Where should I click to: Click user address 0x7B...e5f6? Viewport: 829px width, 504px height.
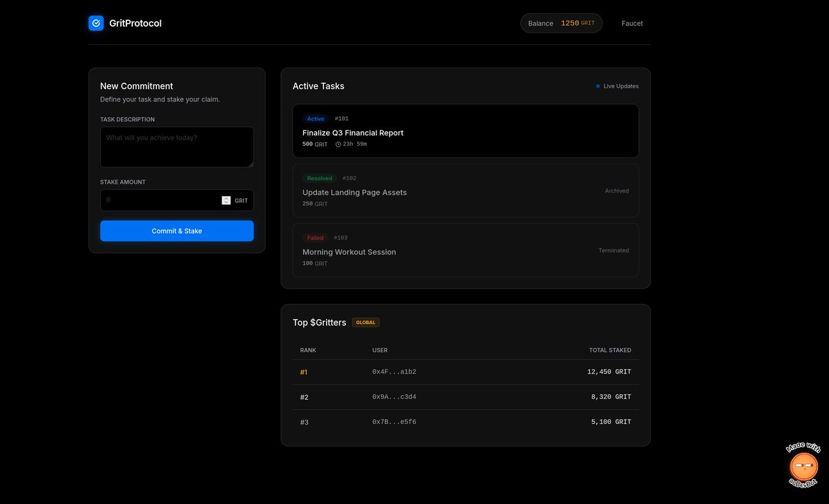pyautogui.click(x=394, y=422)
